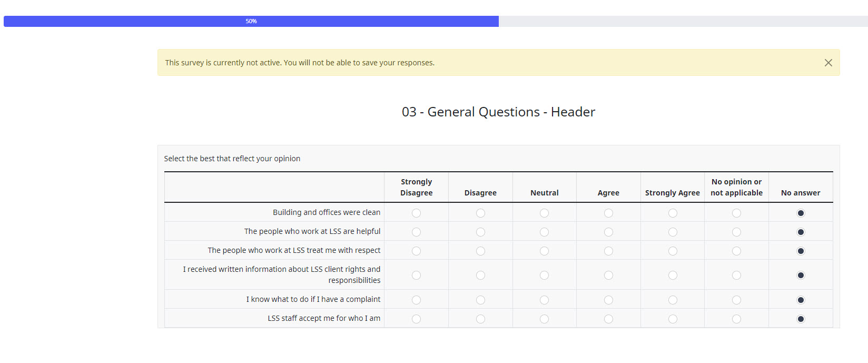Choose Agree for 'Building and offices were clean'
868x363 pixels.
pyautogui.click(x=608, y=213)
